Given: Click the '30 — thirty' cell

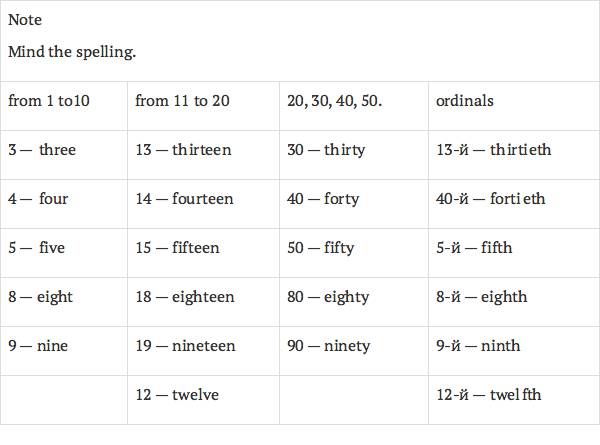Looking at the screenshot, I should (x=326, y=150).
